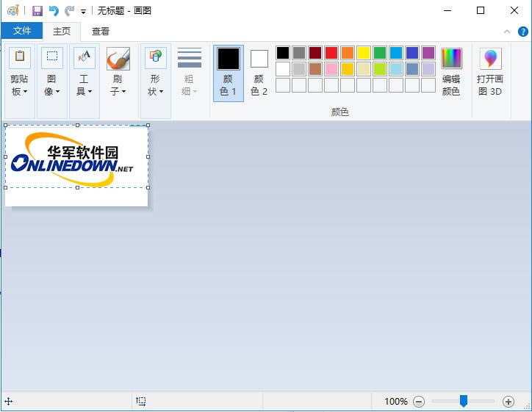Pick the light turquoise color swatch

coord(396,69)
